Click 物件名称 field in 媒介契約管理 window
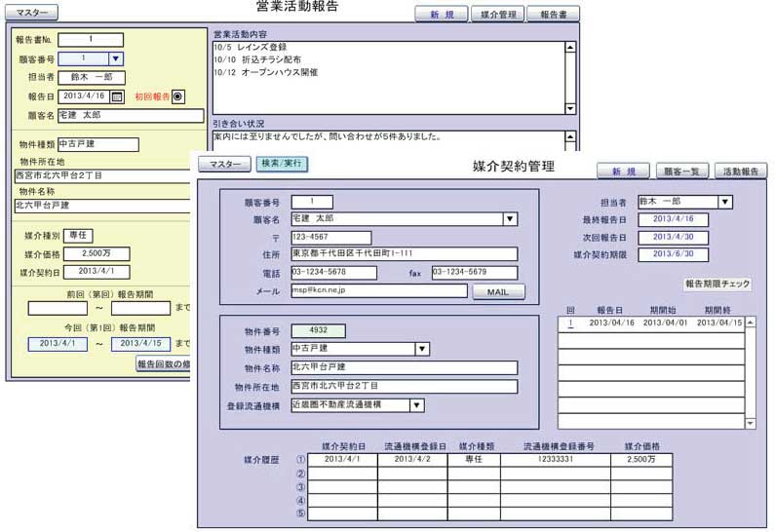Viewport: 775px width, 532px height. click(x=405, y=367)
